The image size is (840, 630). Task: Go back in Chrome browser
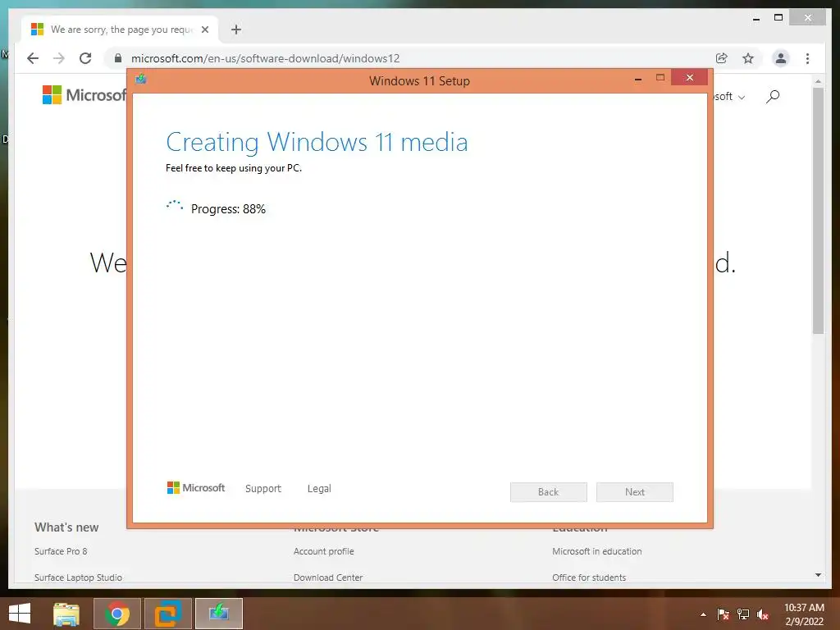pyautogui.click(x=33, y=58)
